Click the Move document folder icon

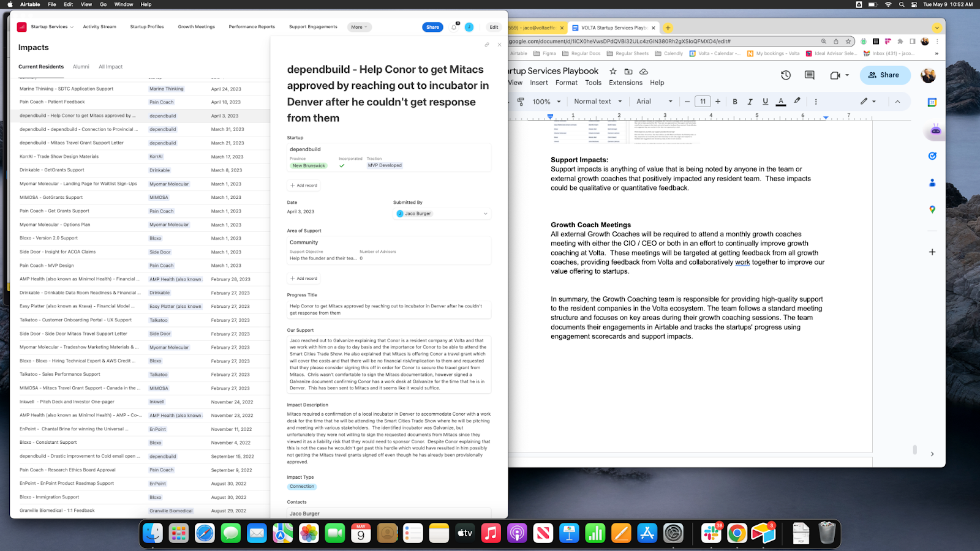[628, 71]
